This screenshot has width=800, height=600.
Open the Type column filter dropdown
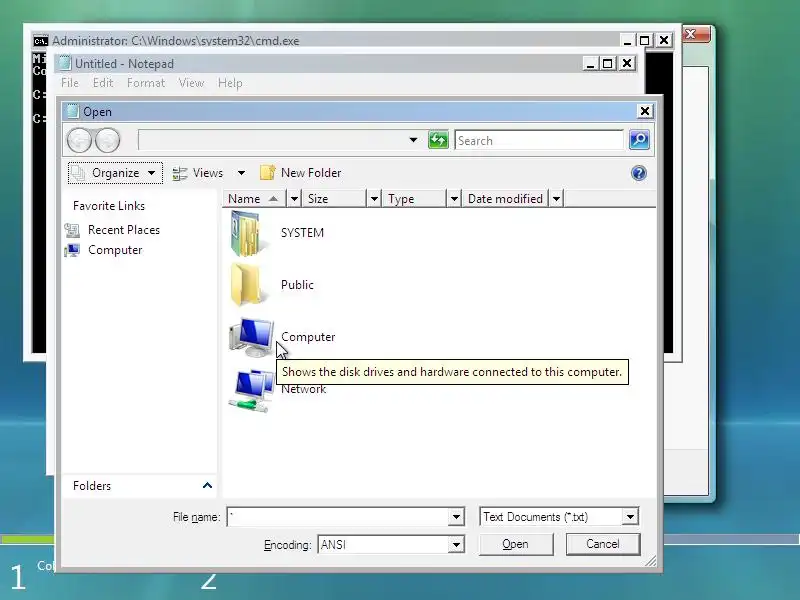click(454, 198)
